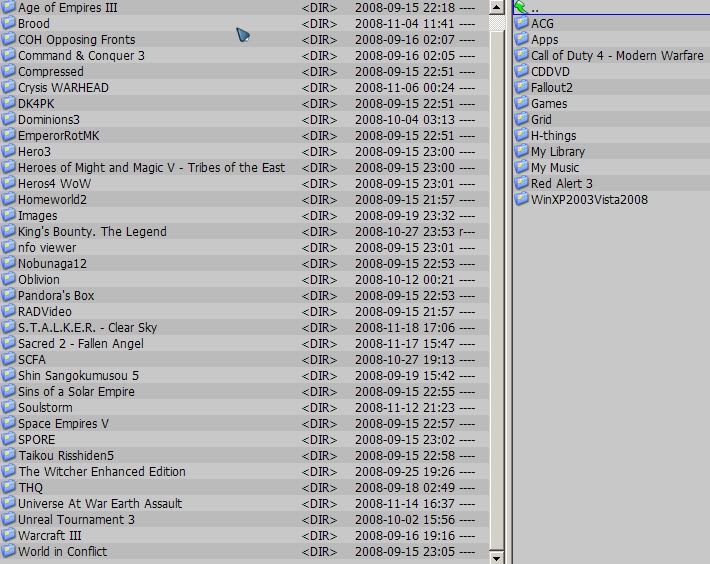The height and width of the screenshot is (564, 710).
Task: Select the nfo viewer folder name
Action: point(47,248)
